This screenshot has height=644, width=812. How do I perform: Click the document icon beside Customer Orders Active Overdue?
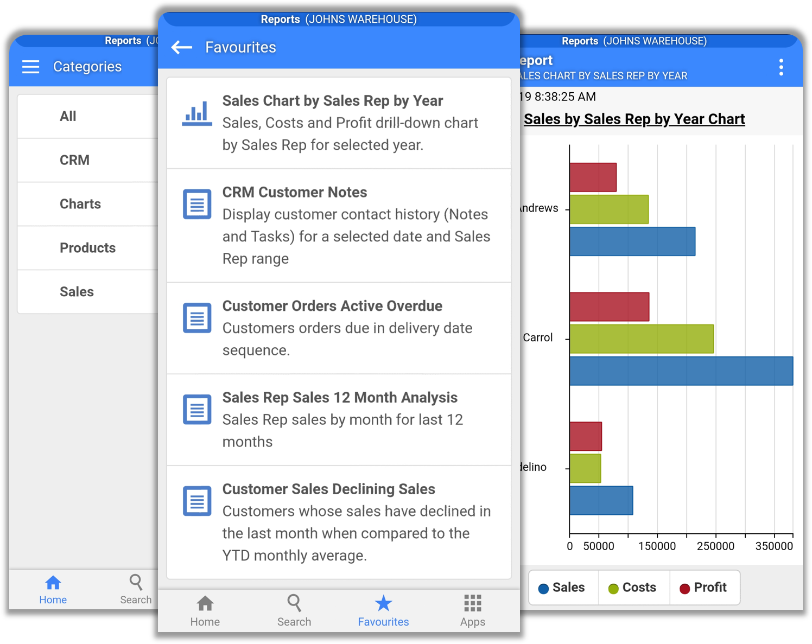coord(197,317)
